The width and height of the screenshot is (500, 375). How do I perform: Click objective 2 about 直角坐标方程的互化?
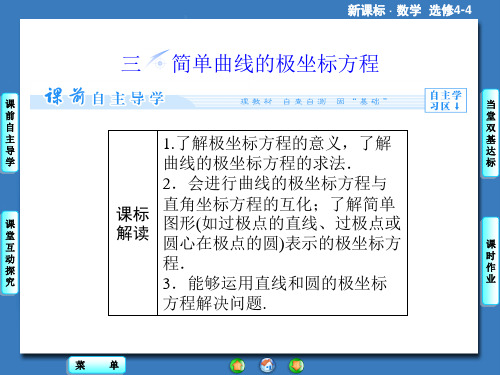282,223
